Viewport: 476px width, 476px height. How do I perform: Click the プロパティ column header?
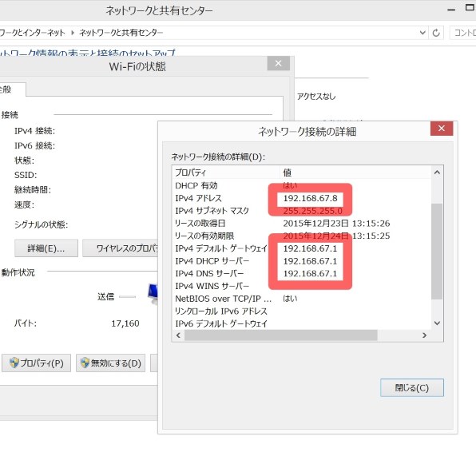(225, 173)
